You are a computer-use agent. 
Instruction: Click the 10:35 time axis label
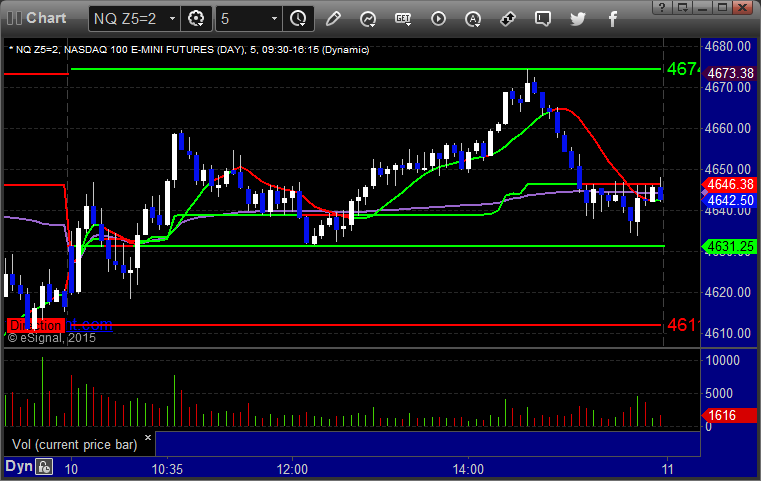pyautogui.click(x=167, y=469)
